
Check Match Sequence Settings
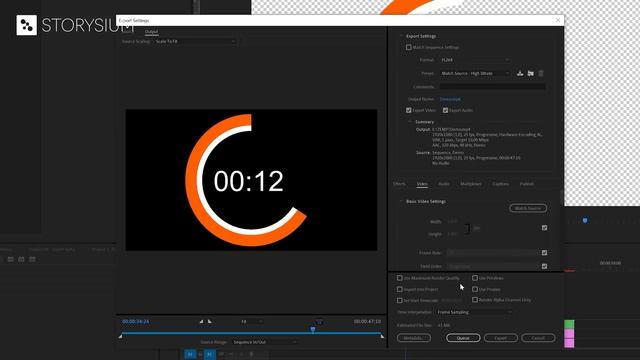pos(409,47)
